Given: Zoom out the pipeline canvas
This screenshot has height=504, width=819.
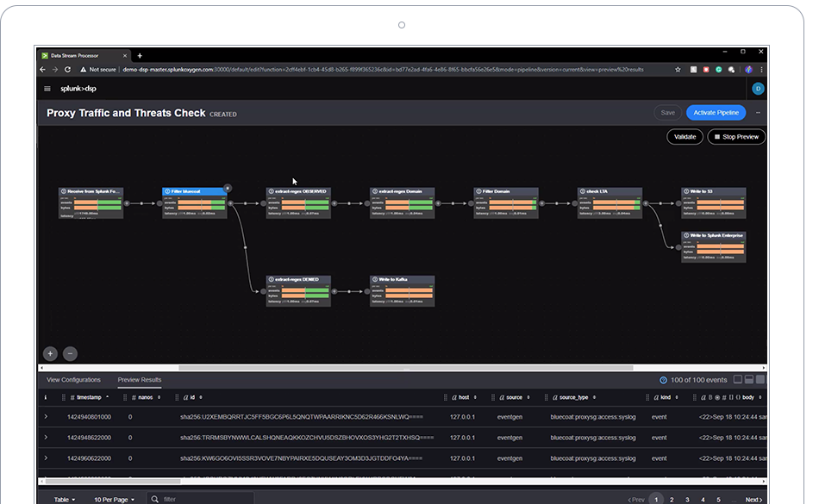Looking at the screenshot, I should (70, 354).
